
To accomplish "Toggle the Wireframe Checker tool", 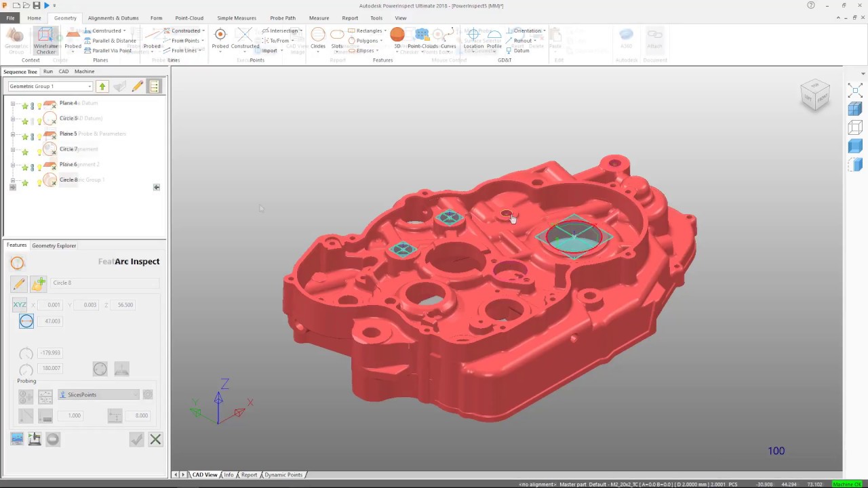I will click(45, 41).
